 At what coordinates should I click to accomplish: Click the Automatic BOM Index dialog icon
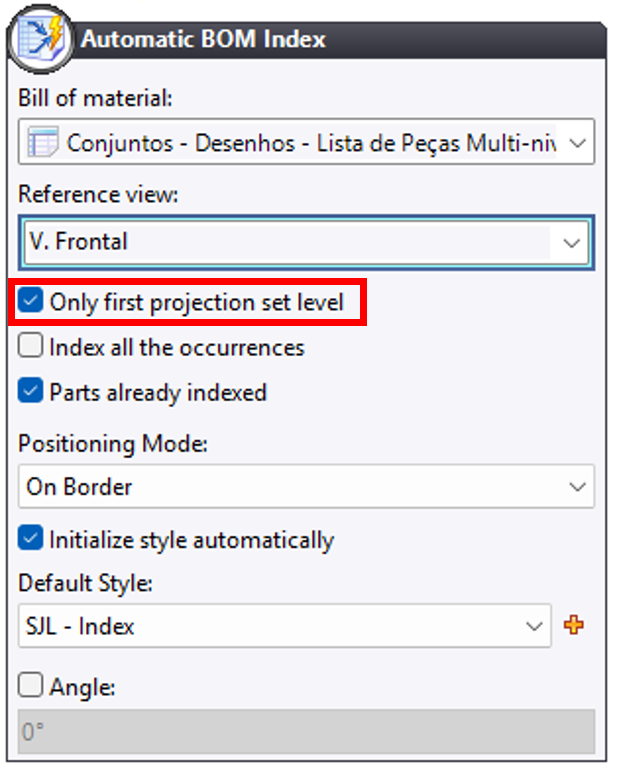coord(41,39)
